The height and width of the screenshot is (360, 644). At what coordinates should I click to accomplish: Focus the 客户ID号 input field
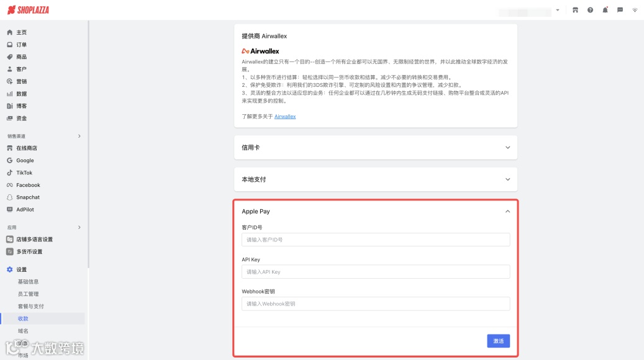tap(375, 240)
